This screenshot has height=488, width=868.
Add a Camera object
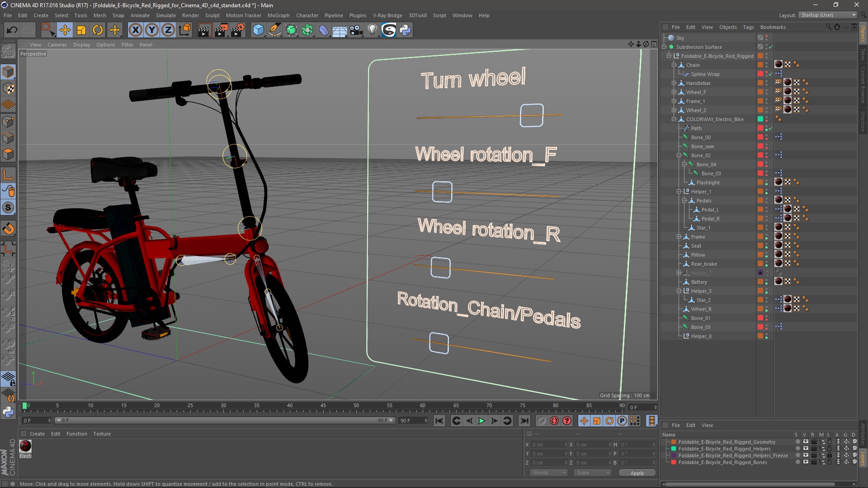(356, 30)
